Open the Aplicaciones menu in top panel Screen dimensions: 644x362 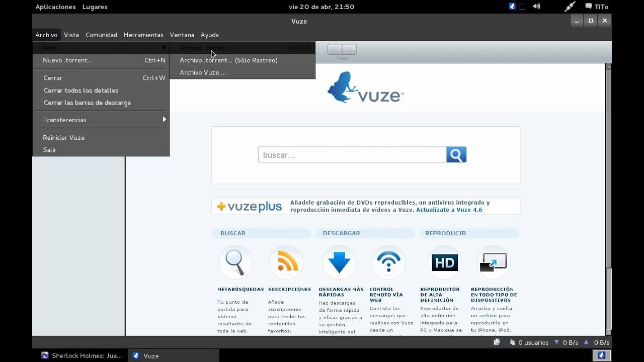tap(55, 7)
